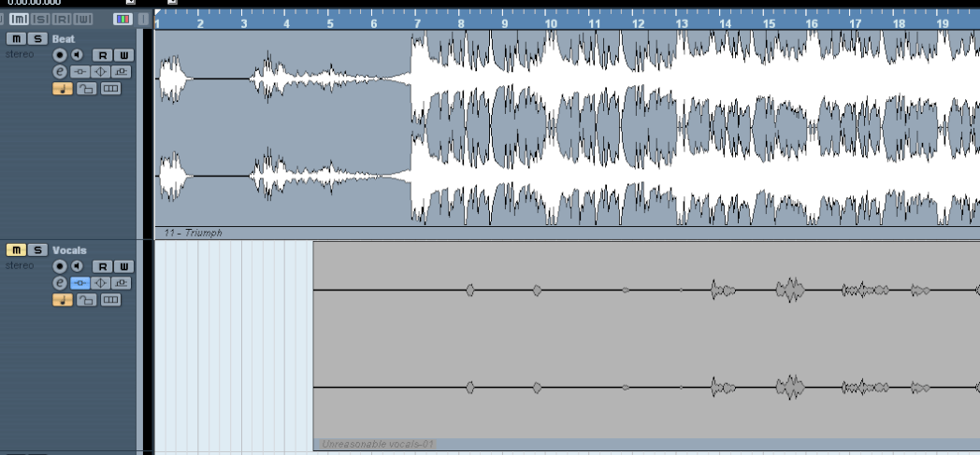Image resolution: width=980 pixels, height=455 pixels.
Task: Click bar 5 on the ruler
Action: point(330,23)
